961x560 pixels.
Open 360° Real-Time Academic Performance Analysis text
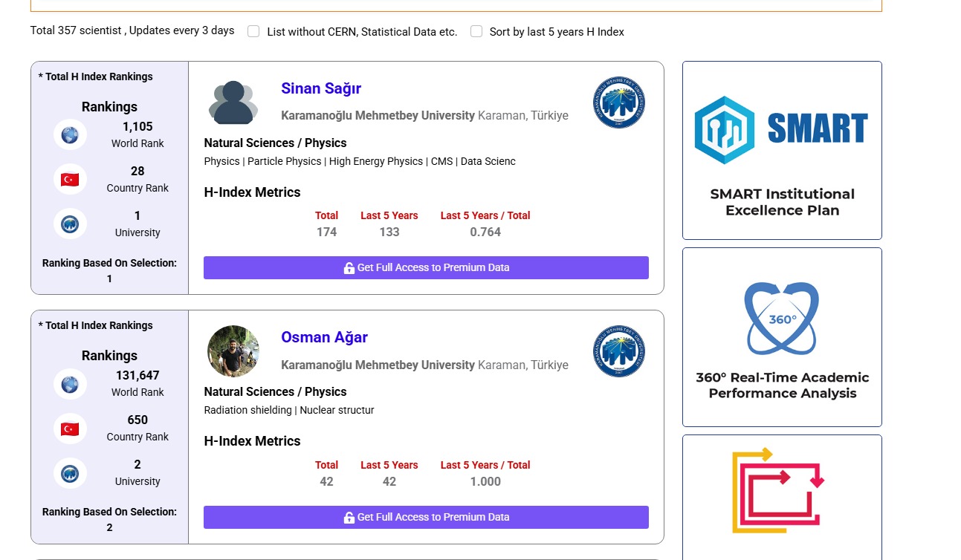782,385
